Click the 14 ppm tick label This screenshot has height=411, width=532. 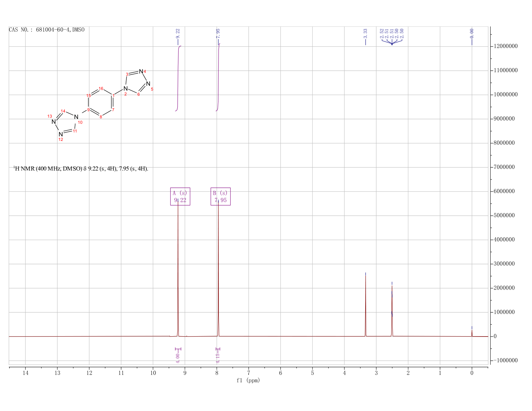[x=25, y=373]
